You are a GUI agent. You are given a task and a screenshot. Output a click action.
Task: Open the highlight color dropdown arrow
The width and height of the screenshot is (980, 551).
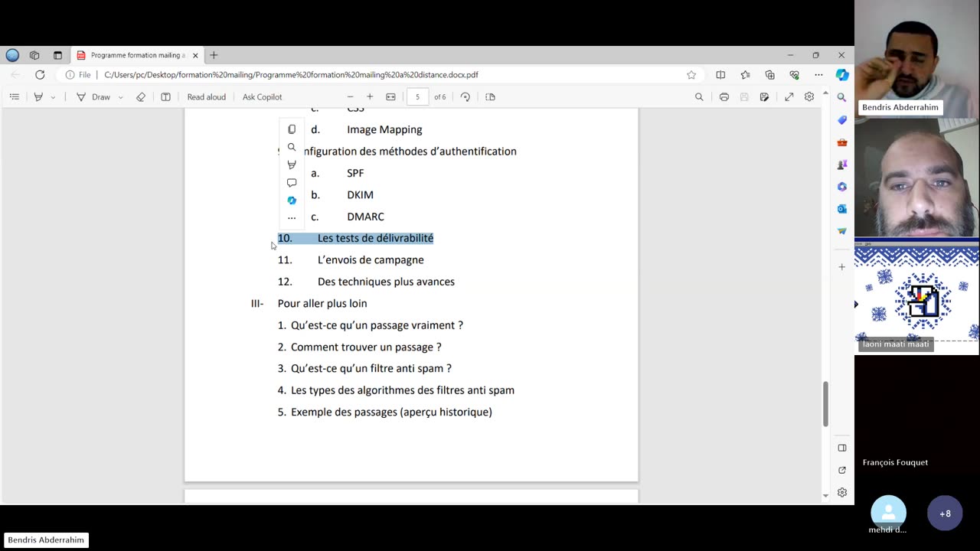pos(53,97)
